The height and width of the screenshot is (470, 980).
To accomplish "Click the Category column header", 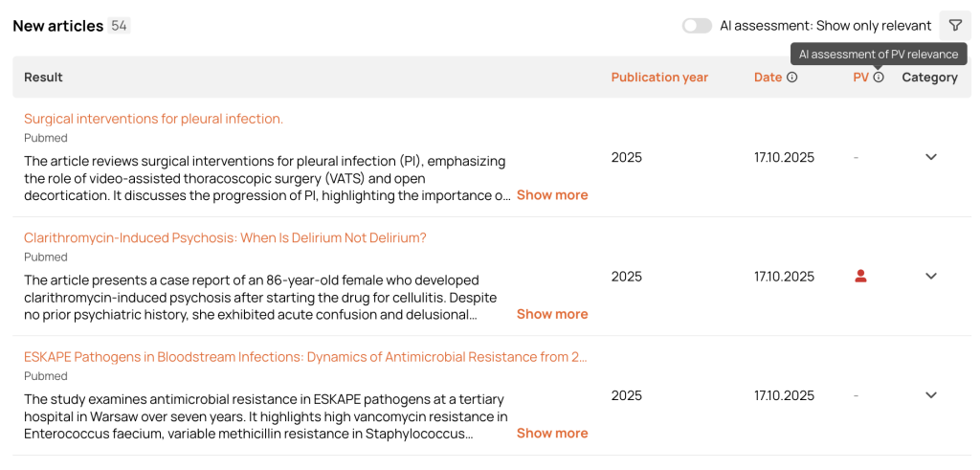I will pos(929,78).
